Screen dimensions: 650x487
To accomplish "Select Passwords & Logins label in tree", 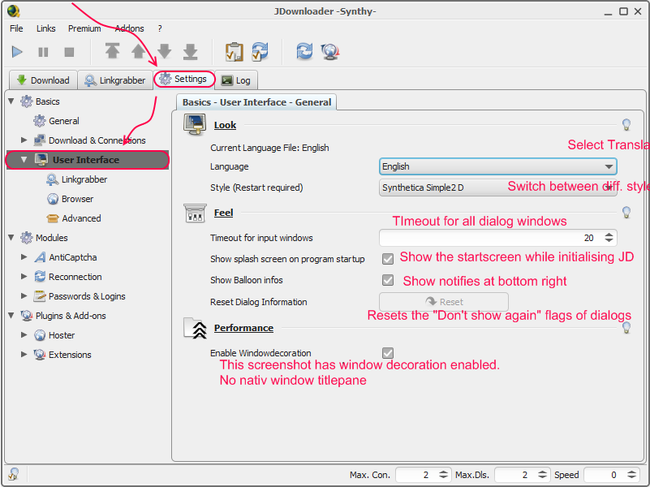I will pos(87,296).
